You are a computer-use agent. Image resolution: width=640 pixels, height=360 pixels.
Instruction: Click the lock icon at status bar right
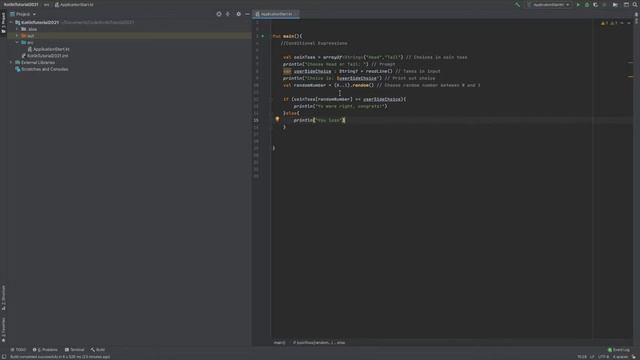coord(634,357)
